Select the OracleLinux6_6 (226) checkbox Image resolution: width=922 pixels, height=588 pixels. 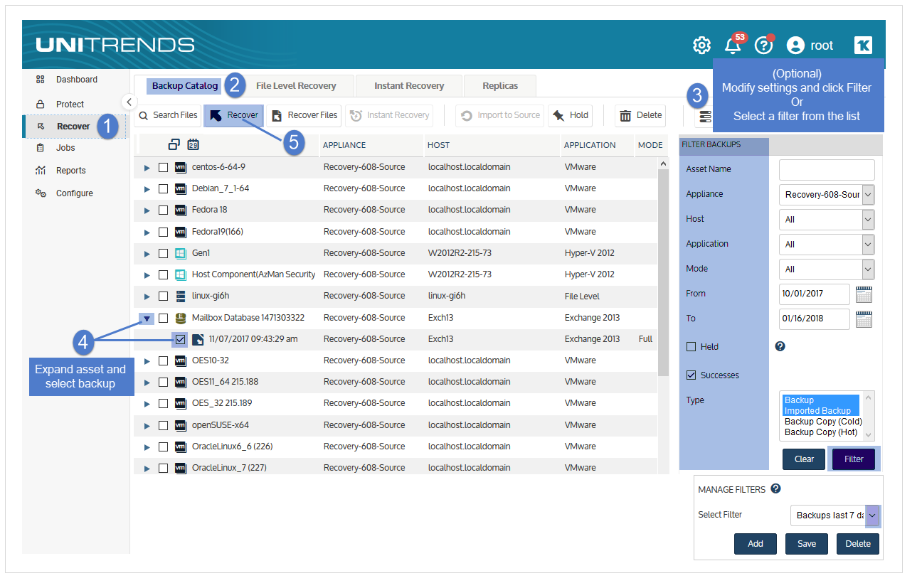click(163, 447)
